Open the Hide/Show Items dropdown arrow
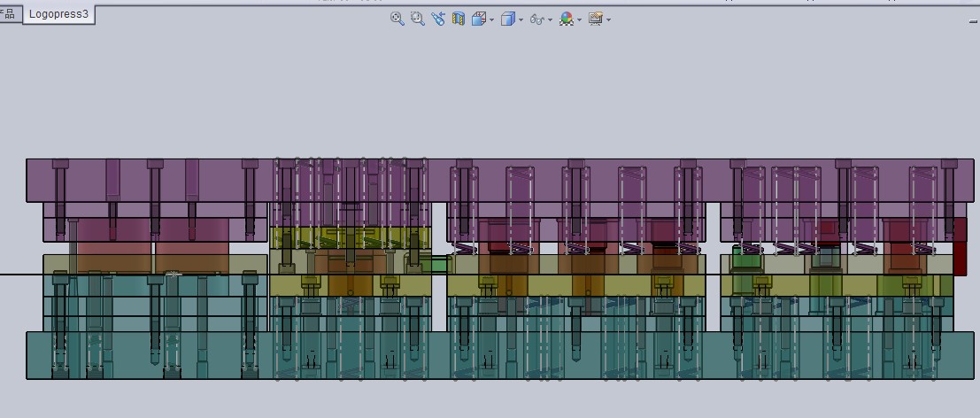Screen dimensions: 980x418 tap(550, 20)
